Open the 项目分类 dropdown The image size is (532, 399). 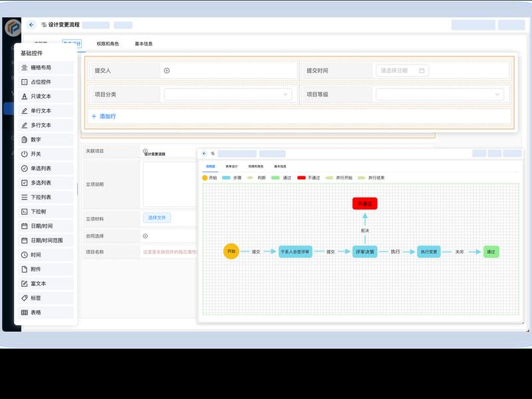(227, 94)
